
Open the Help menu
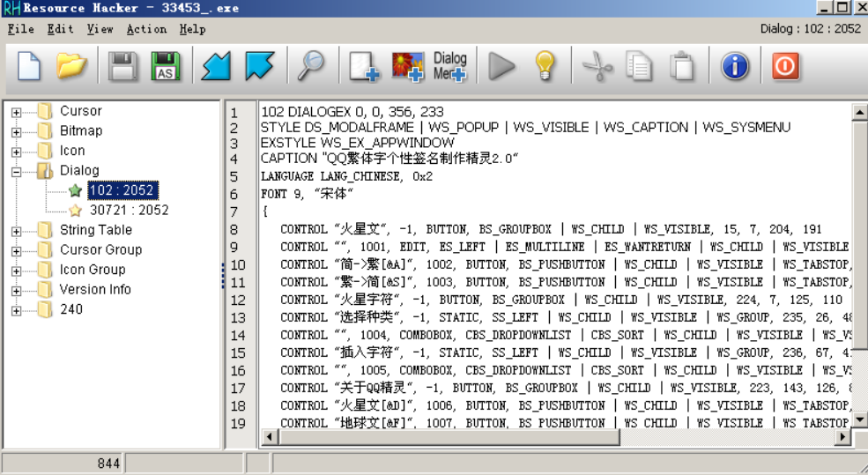[192, 29]
